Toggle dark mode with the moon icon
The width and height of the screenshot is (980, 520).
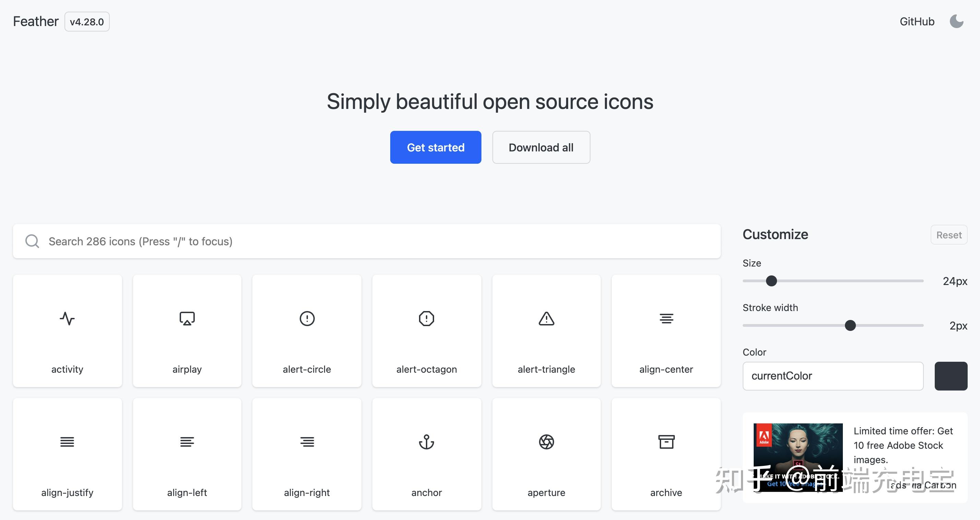[x=956, y=22]
